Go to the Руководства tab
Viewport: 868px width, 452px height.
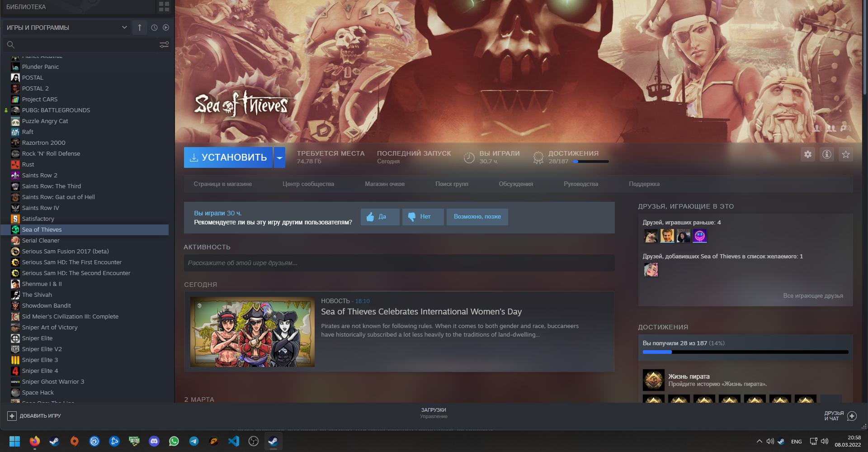(x=580, y=184)
